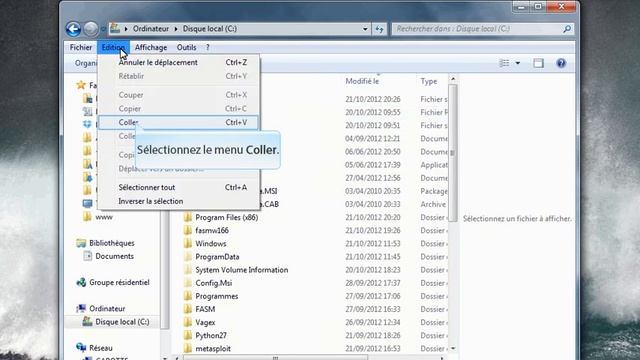Select Ordinateur in the navigation pane
Screen dimensions: 640x360
coord(107,309)
